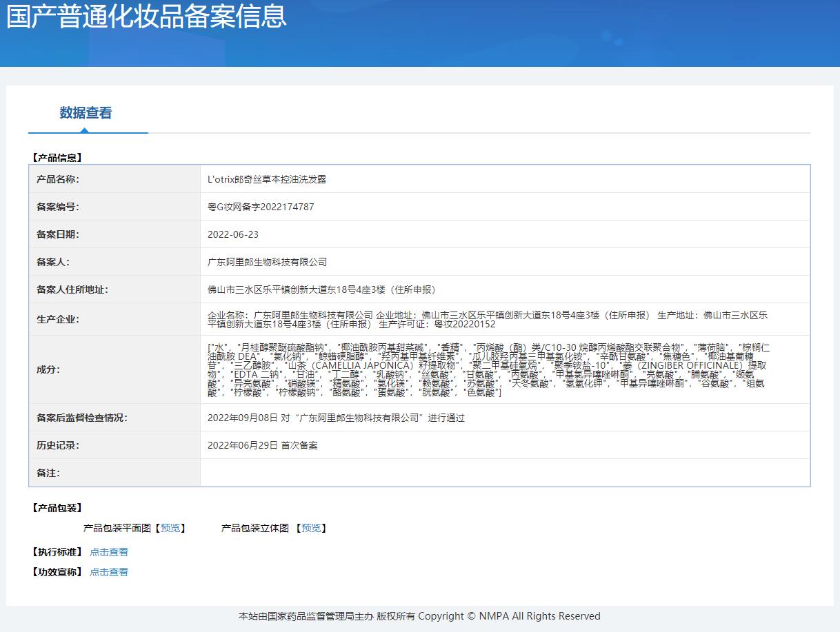Open 点击查看 next to 执行标准
Viewport: 840px width, 632px height.
point(109,552)
